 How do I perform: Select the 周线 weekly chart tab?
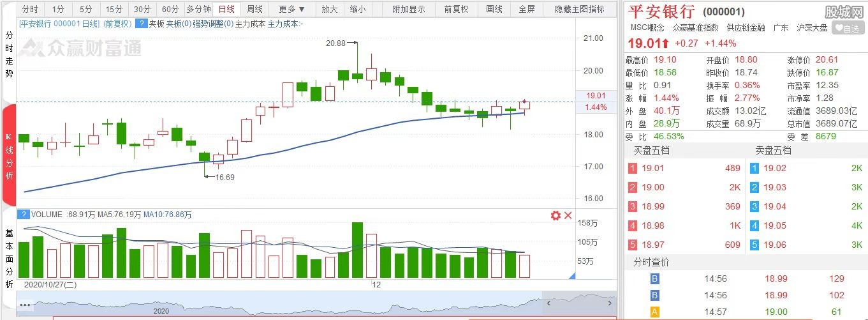[254, 9]
